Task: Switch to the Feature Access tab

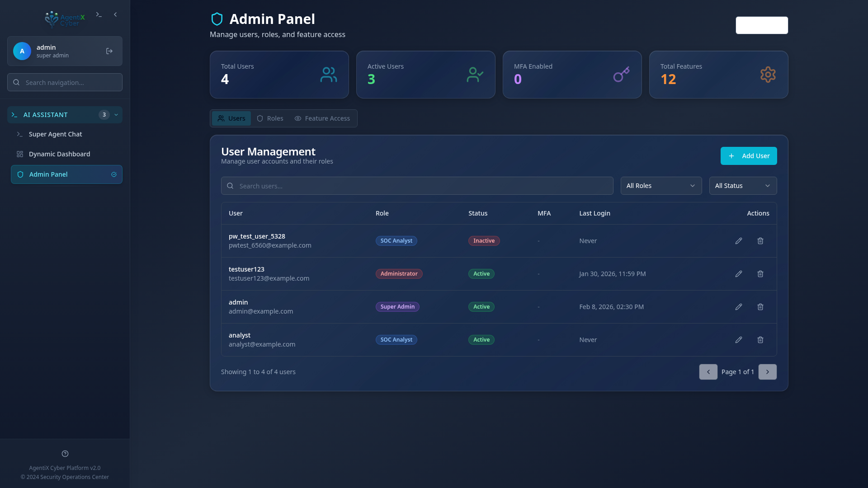Action: pyautogui.click(x=322, y=118)
